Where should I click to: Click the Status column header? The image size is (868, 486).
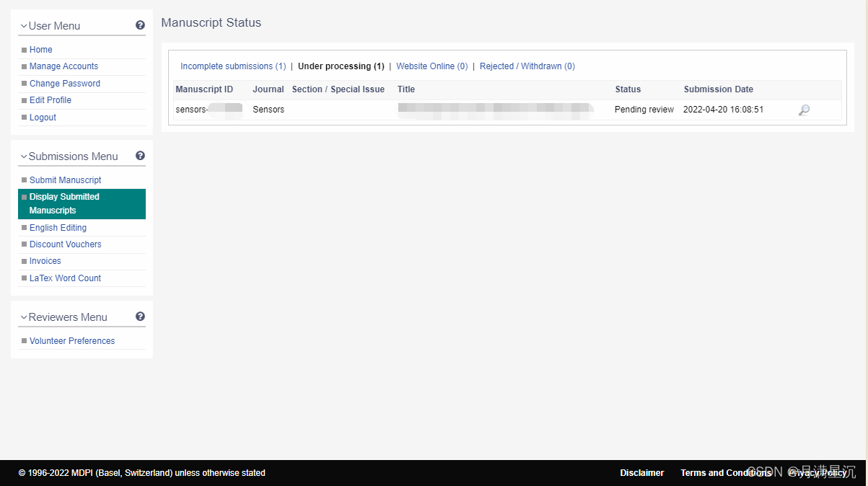628,89
